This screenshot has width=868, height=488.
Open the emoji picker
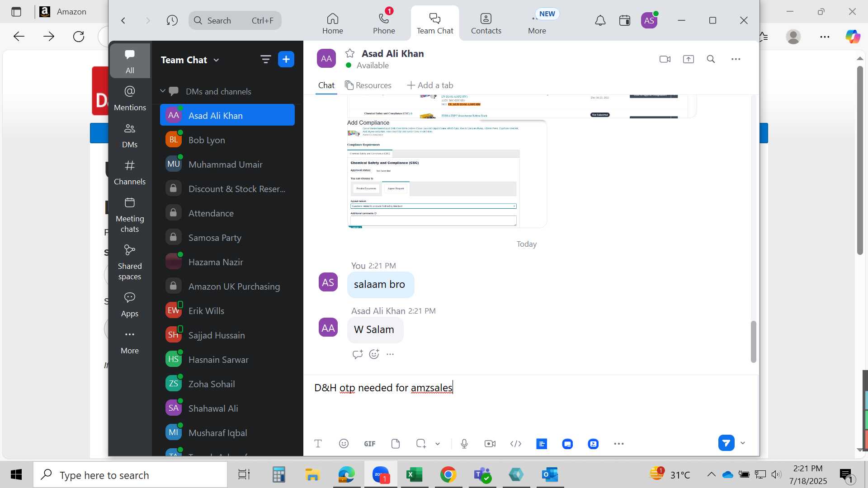click(x=344, y=444)
